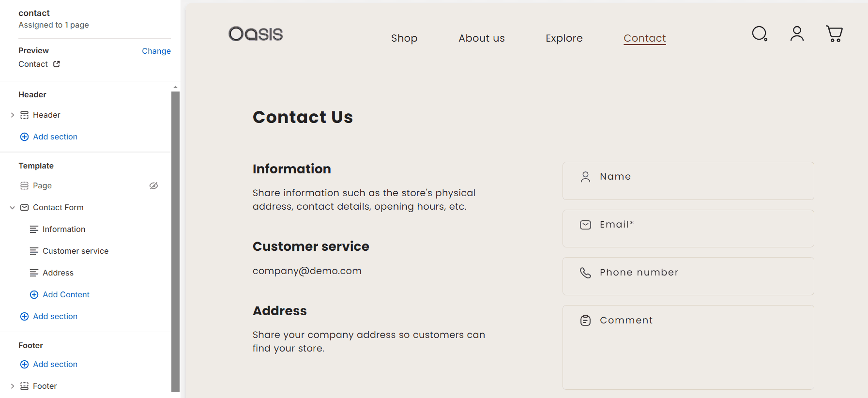Collapse the Contact Form section
The height and width of the screenshot is (398, 868).
tap(13, 208)
